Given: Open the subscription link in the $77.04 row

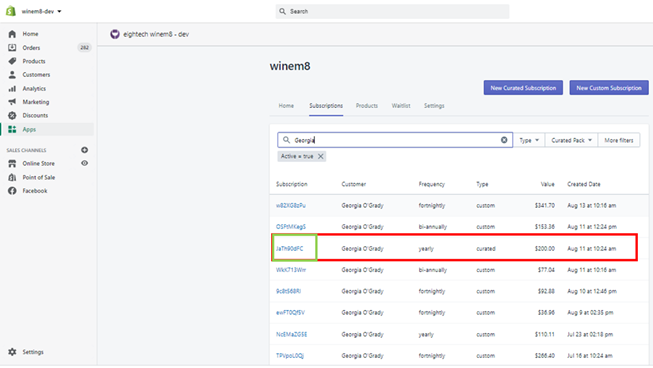Looking at the screenshot, I should coord(291,270).
